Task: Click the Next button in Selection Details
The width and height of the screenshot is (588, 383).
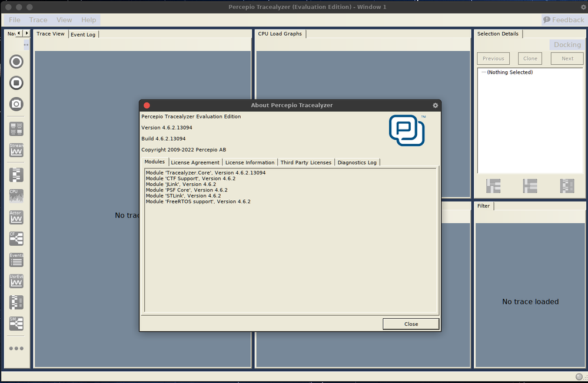Action: (x=567, y=58)
